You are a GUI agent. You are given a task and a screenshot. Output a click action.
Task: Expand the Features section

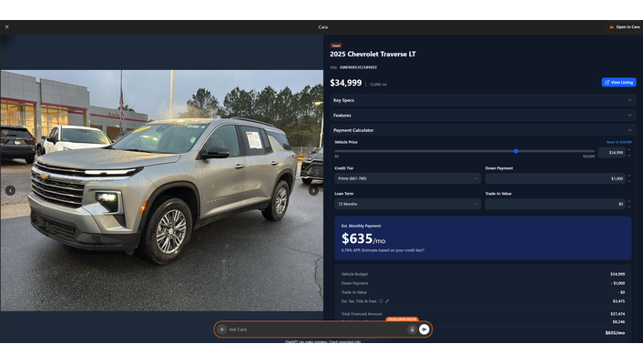click(x=483, y=116)
